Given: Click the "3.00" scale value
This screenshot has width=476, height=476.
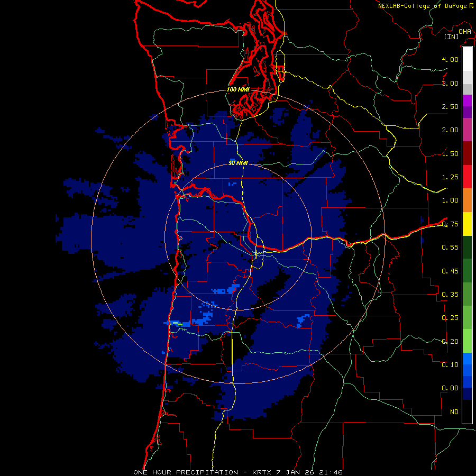Looking at the screenshot, I should pyautogui.click(x=450, y=83).
